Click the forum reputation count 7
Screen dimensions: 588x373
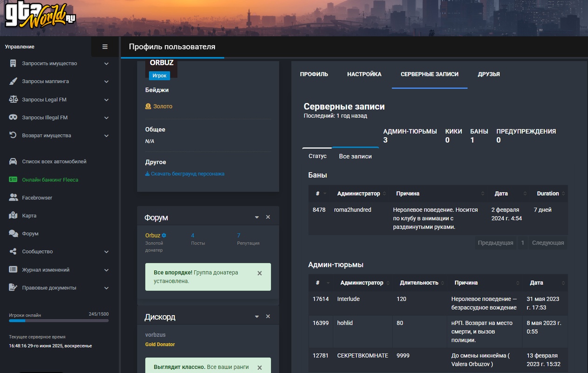click(239, 235)
